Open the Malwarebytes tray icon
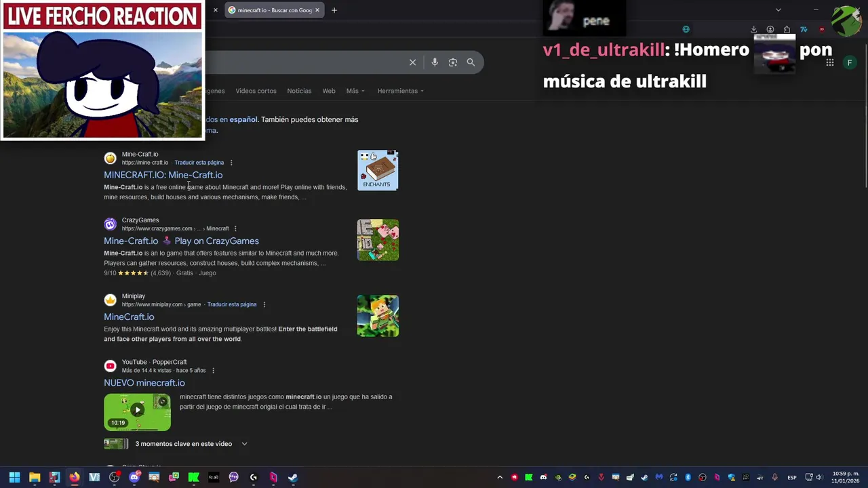This screenshot has height=488, width=868. click(658, 477)
